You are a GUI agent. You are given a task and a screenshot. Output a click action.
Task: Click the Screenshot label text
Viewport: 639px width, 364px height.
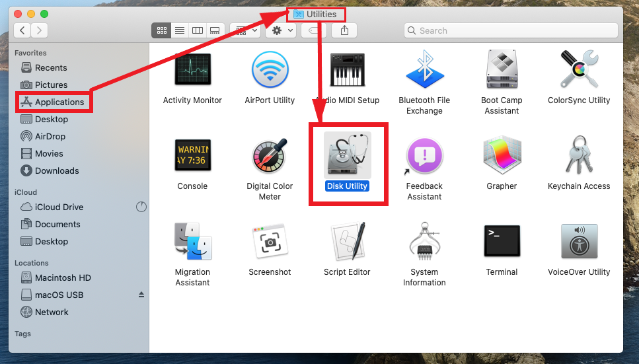[270, 272]
